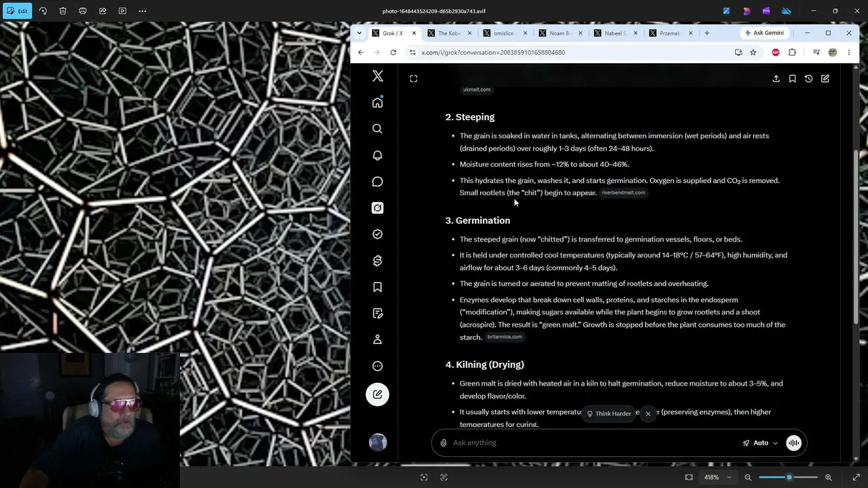
Task: Open riverbendmalt.com source link
Action: (x=623, y=192)
